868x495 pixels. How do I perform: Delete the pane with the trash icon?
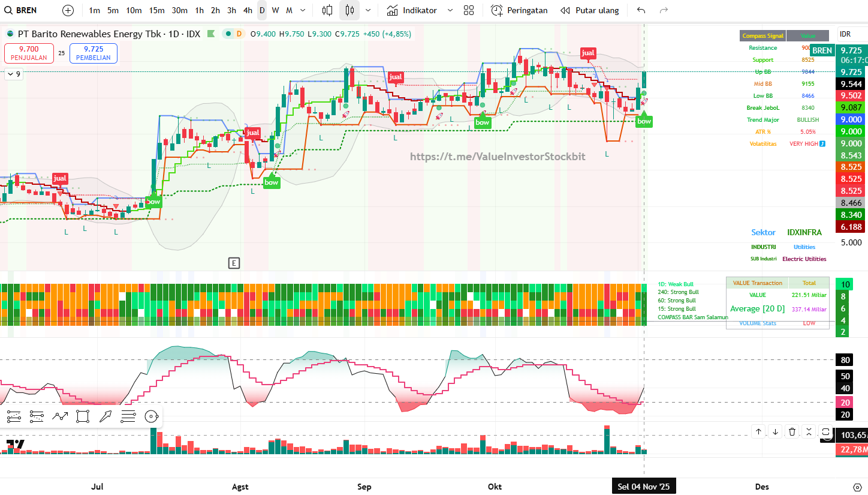pyautogui.click(x=792, y=431)
